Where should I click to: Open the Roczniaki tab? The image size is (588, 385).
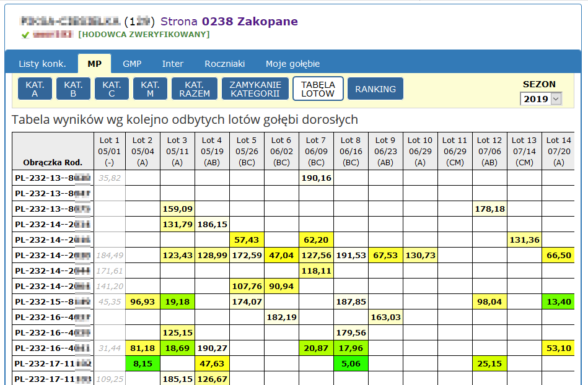click(x=225, y=64)
